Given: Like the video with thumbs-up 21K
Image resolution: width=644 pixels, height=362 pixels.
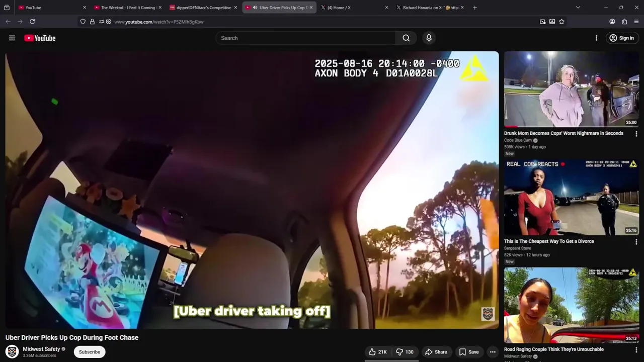Looking at the screenshot, I should click(x=377, y=352).
